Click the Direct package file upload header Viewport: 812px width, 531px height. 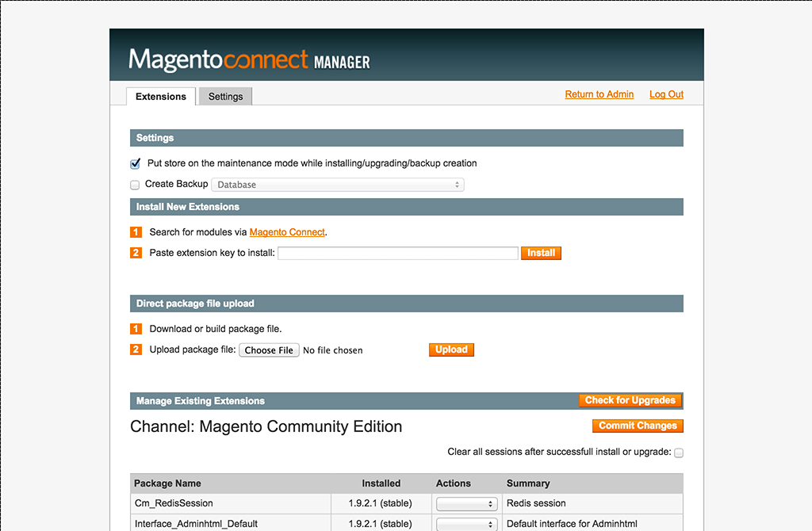click(407, 304)
